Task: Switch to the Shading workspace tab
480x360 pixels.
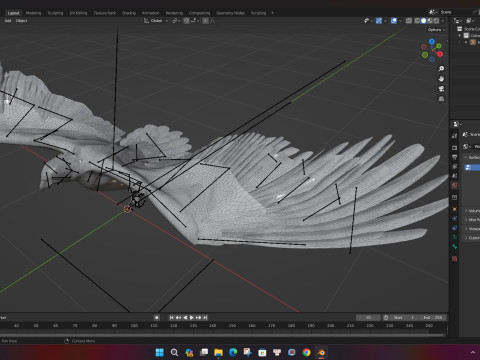Action: pyautogui.click(x=129, y=13)
